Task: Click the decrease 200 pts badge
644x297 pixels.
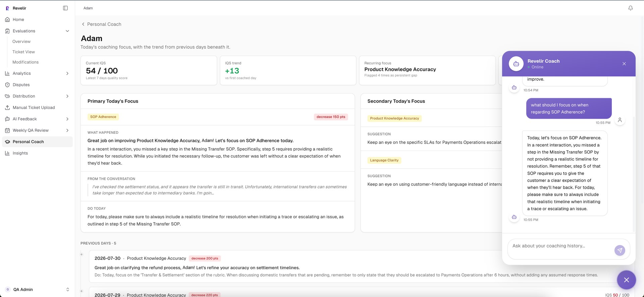Action: tap(205, 258)
